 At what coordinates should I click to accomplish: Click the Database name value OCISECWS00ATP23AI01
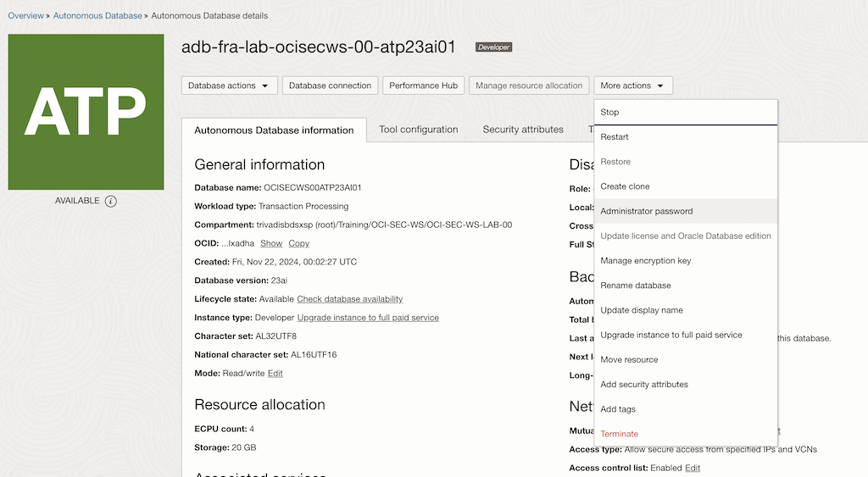[312, 187]
